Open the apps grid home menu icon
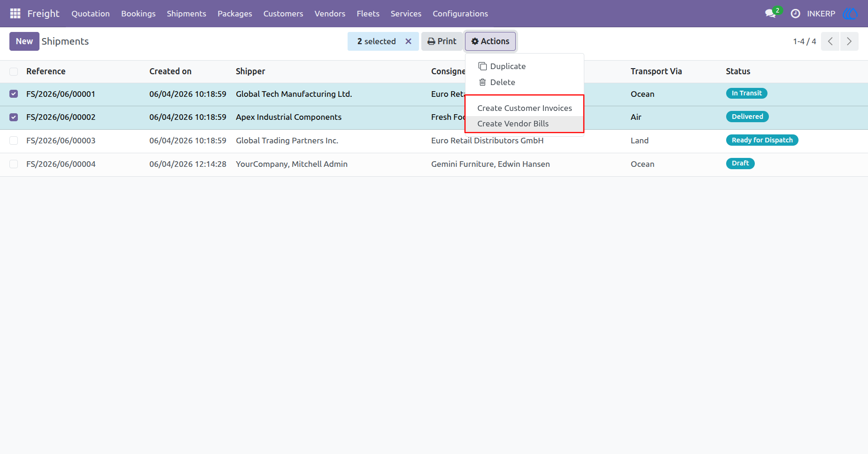This screenshot has width=868, height=454. tap(15, 14)
